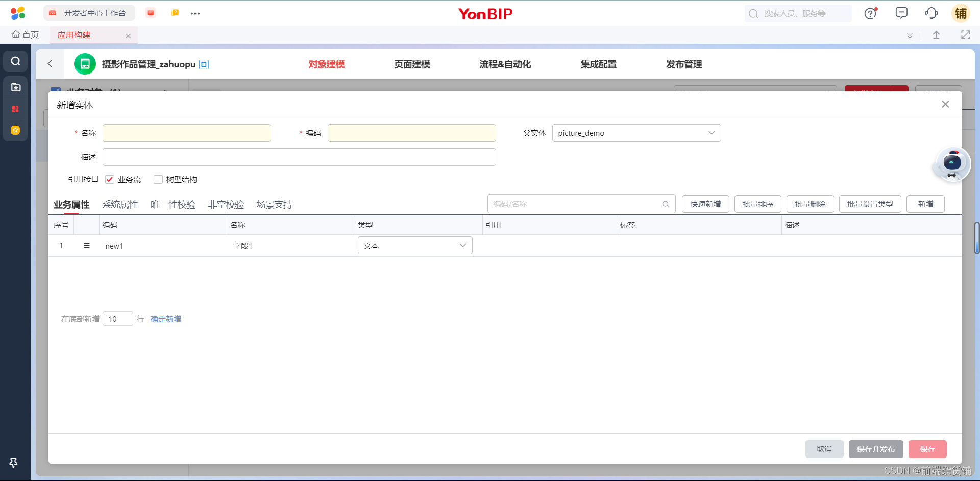Select the 场景支持 tab
The height and width of the screenshot is (481, 980).
(275, 205)
